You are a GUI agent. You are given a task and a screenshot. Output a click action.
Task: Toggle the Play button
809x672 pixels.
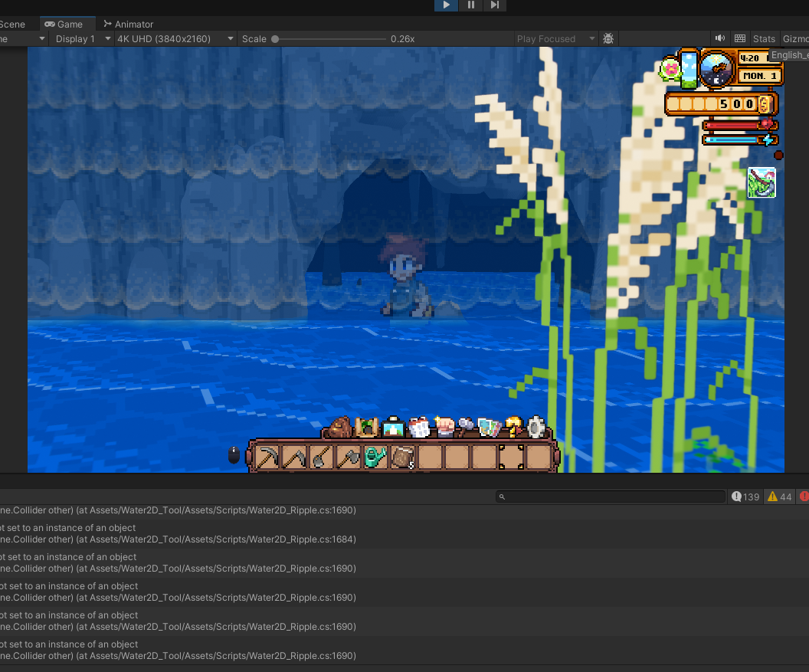pos(447,5)
